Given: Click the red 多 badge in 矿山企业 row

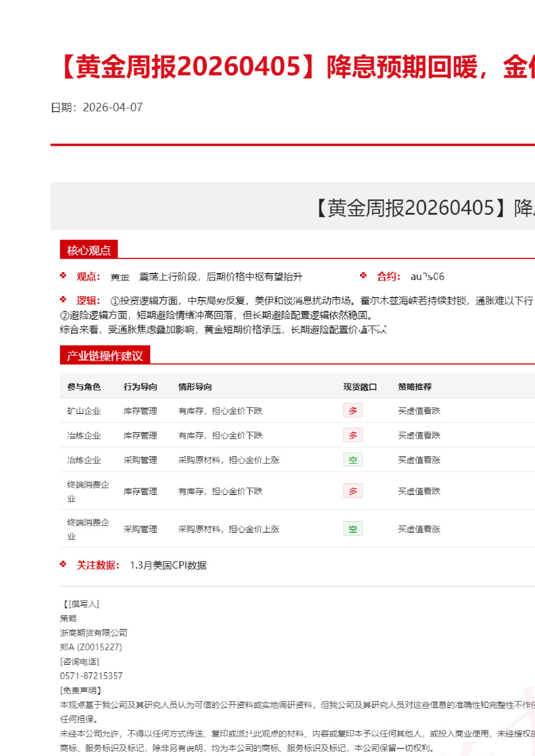Looking at the screenshot, I should (x=353, y=410).
